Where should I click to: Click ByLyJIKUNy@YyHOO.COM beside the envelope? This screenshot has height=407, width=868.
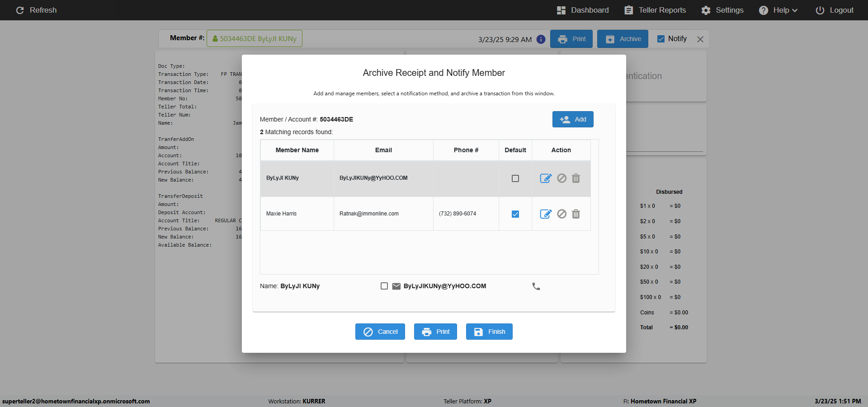[445, 286]
